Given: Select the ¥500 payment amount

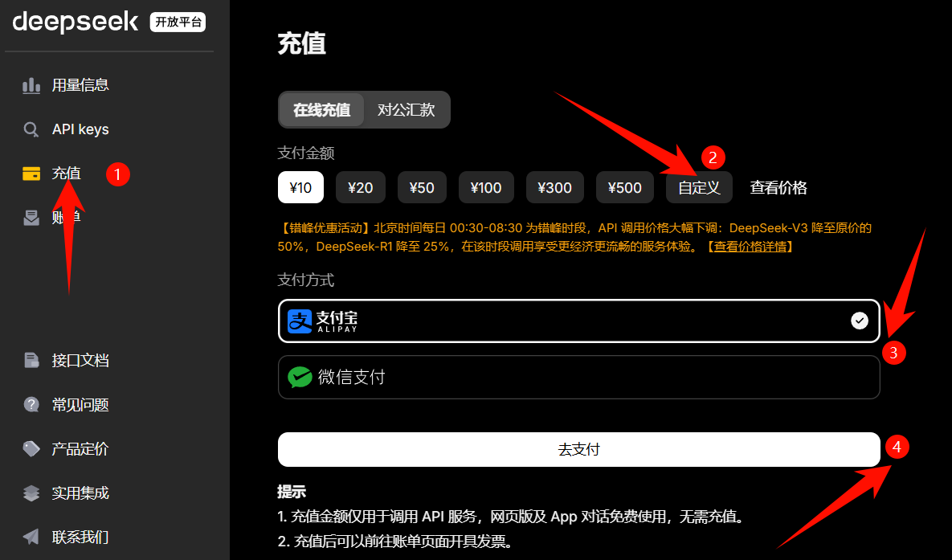Looking at the screenshot, I should (625, 188).
